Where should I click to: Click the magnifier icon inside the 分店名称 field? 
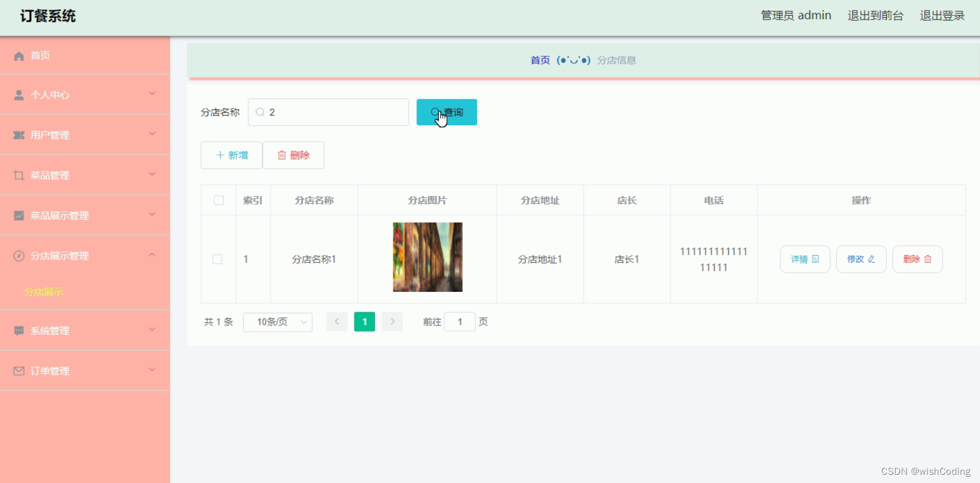coord(260,111)
